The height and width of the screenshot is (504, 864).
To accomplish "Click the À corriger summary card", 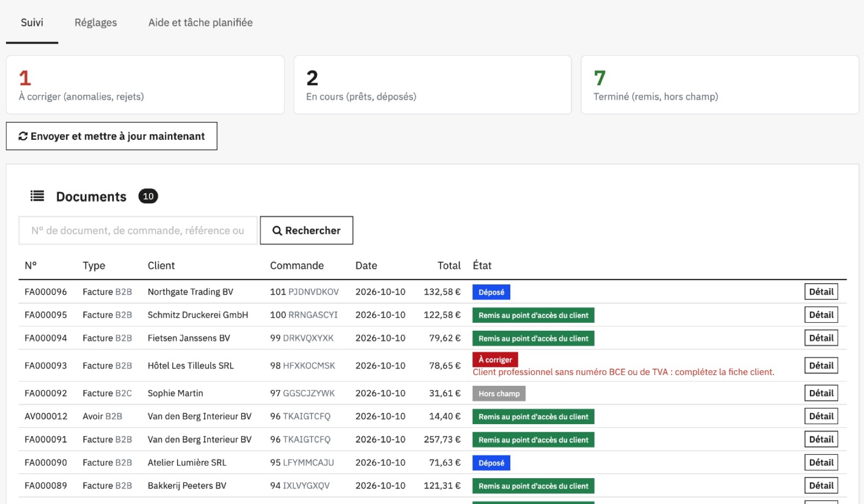I will (145, 85).
